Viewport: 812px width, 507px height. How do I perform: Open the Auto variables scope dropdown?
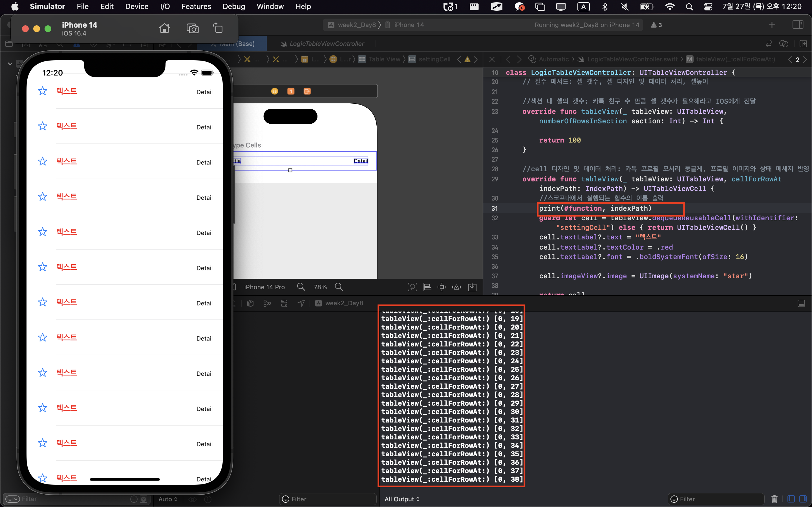(167, 499)
